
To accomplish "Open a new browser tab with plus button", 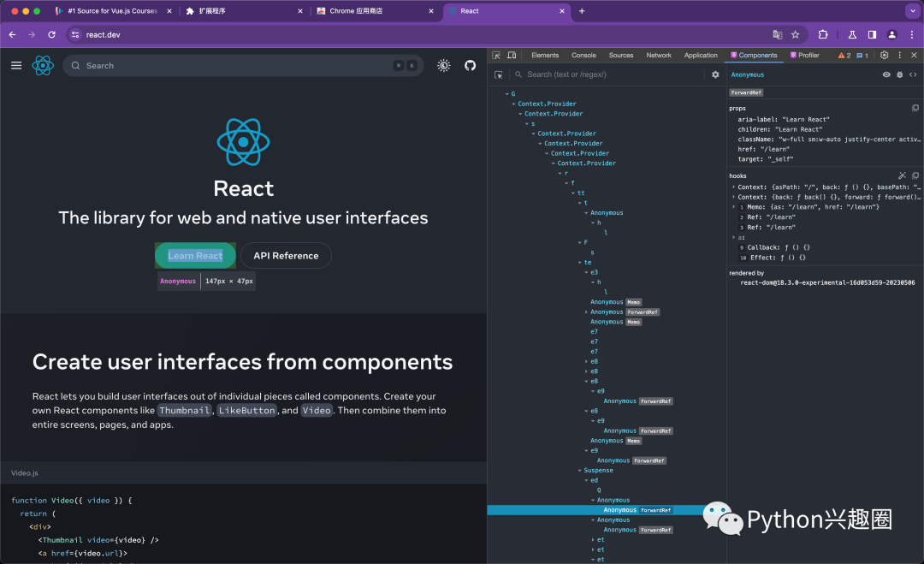I will [x=582, y=10].
